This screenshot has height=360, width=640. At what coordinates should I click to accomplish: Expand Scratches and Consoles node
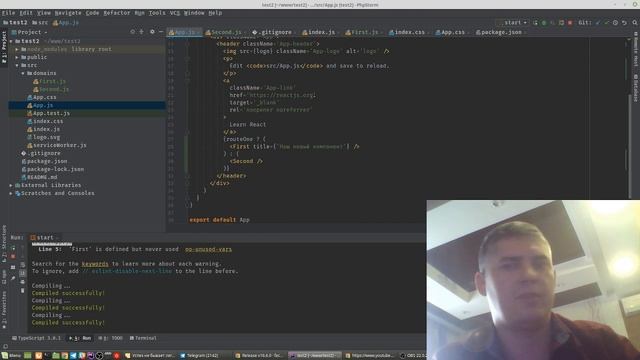tap(11, 193)
